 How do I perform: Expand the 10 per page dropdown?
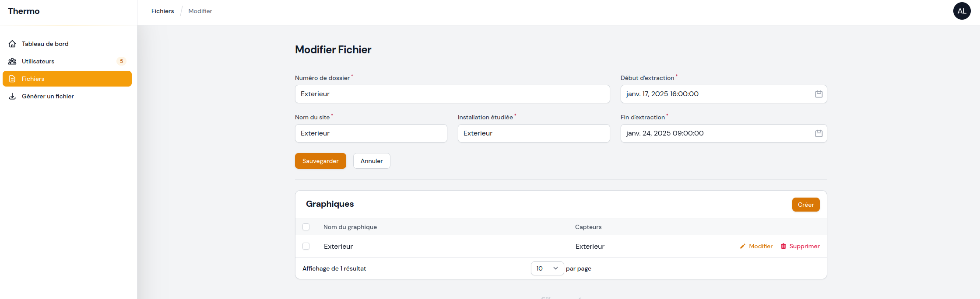547,268
